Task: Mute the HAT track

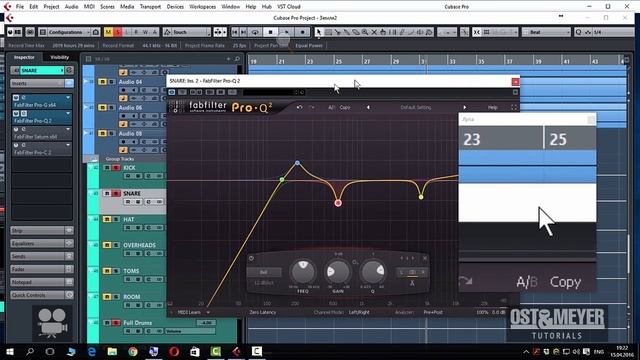Action: tap(107, 219)
